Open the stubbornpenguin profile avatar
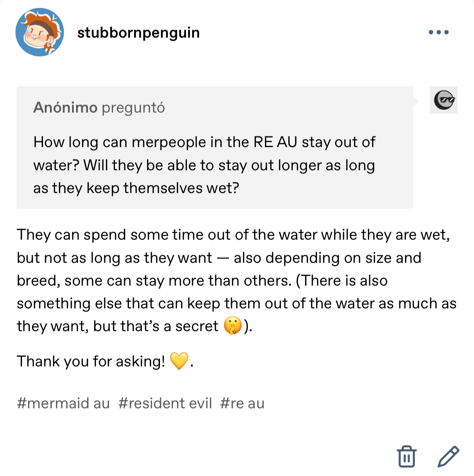474x476 pixels. click(x=40, y=32)
